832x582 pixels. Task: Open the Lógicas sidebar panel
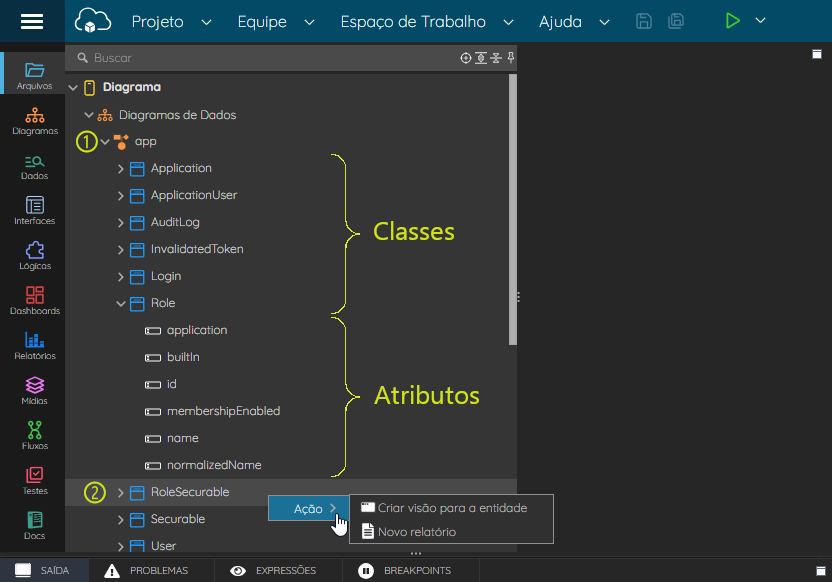34,256
